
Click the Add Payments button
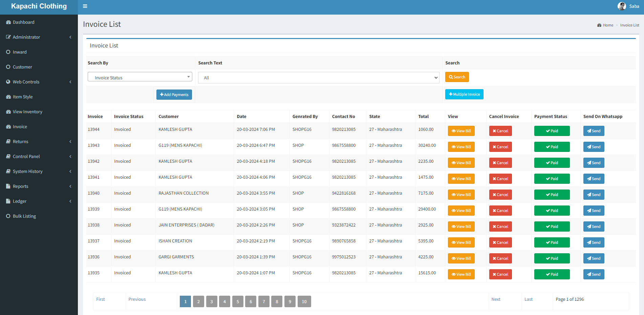pyautogui.click(x=174, y=95)
